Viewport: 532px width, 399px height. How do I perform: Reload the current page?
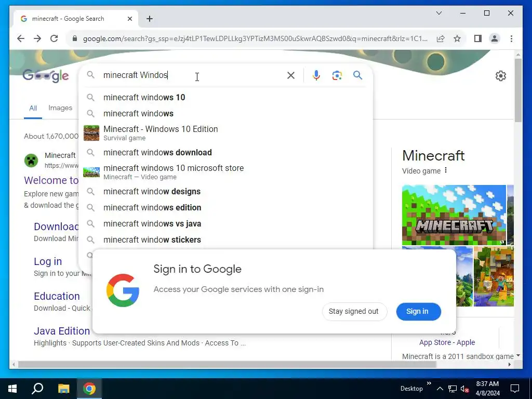(54, 38)
